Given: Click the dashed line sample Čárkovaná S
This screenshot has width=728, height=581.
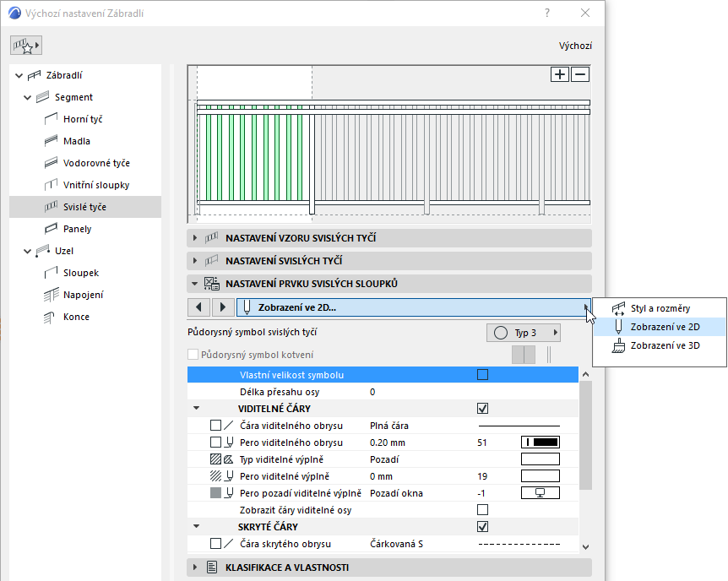Looking at the screenshot, I should (x=519, y=544).
